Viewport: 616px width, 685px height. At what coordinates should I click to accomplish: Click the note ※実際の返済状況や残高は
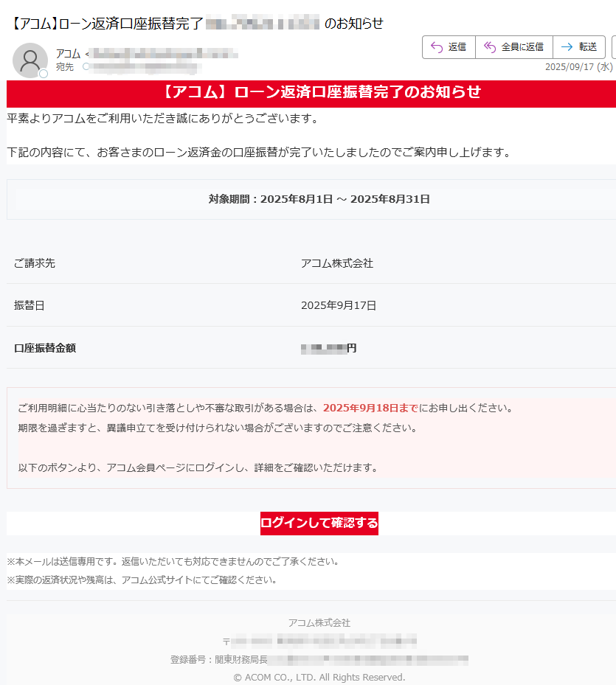point(142,580)
